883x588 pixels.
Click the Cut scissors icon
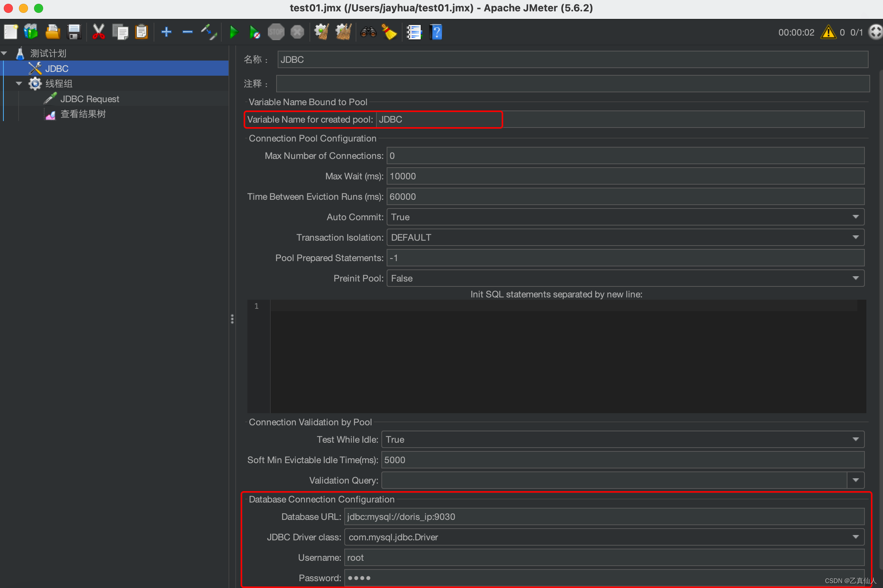[99, 32]
